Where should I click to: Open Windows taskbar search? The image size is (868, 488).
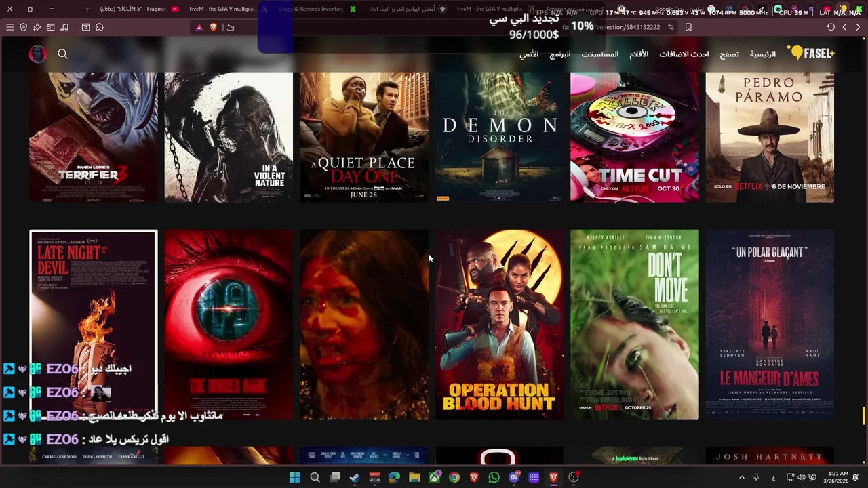(315, 477)
